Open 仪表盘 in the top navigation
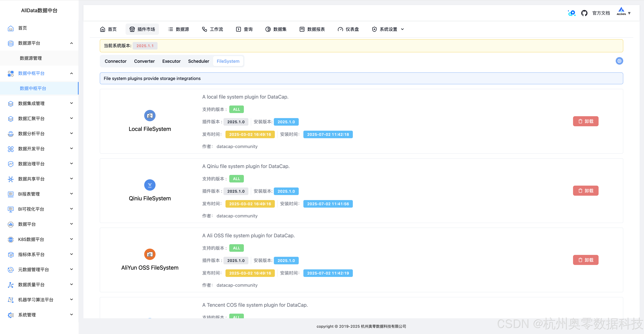 click(x=348, y=29)
